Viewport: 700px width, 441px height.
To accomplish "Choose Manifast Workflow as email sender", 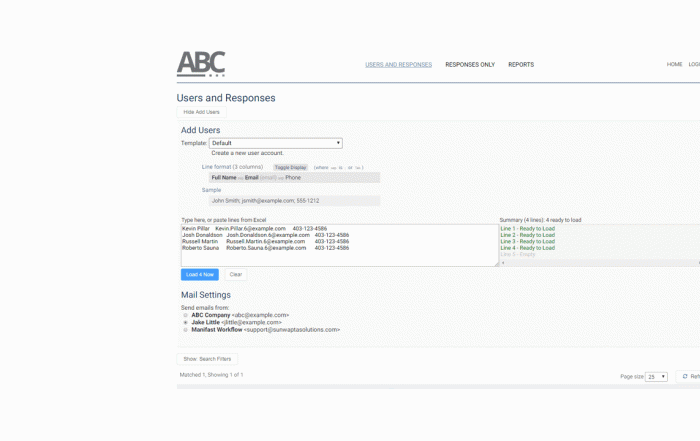I will pos(186,329).
